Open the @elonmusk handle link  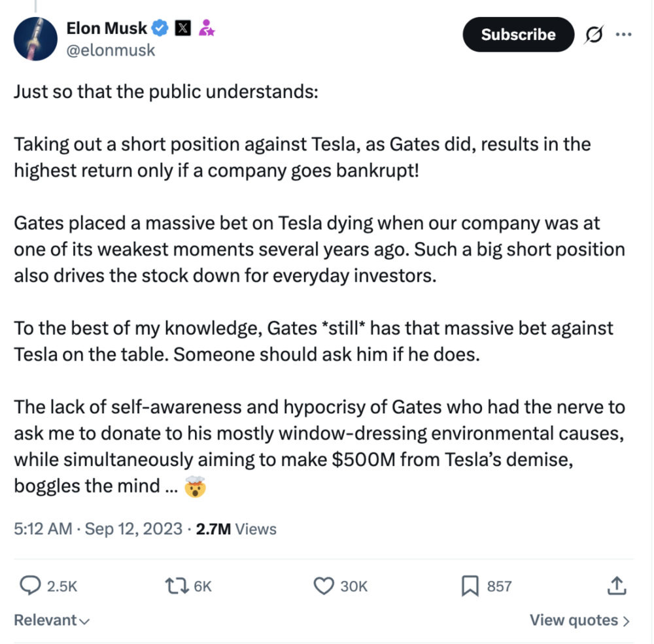coord(111,50)
